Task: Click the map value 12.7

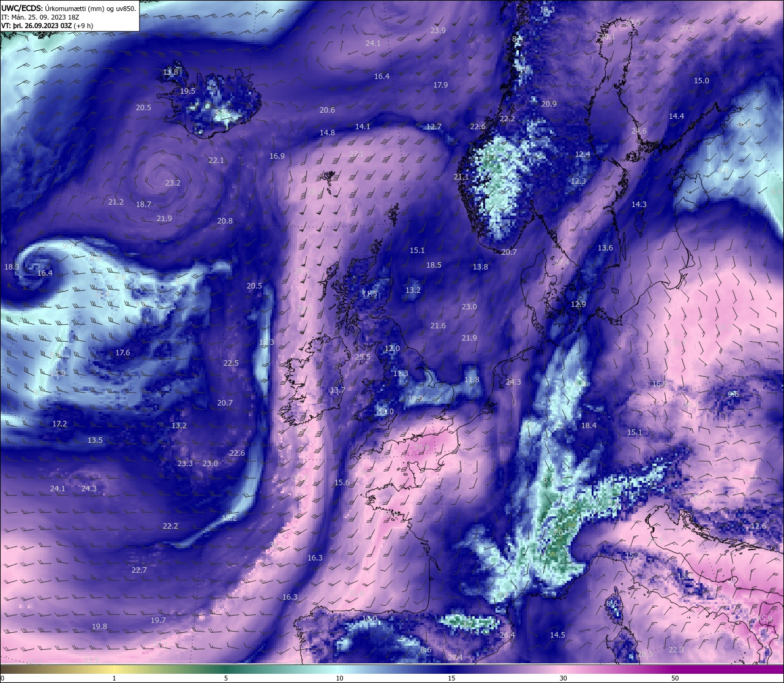Action: (x=434, y=127)
